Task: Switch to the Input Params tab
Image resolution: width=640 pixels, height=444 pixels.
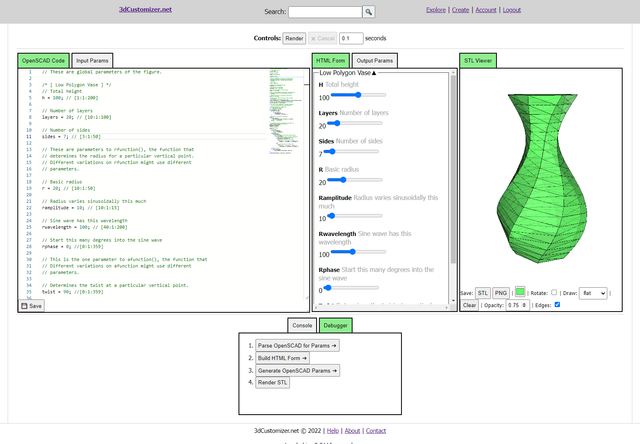Action: click(x=92, y=60)
